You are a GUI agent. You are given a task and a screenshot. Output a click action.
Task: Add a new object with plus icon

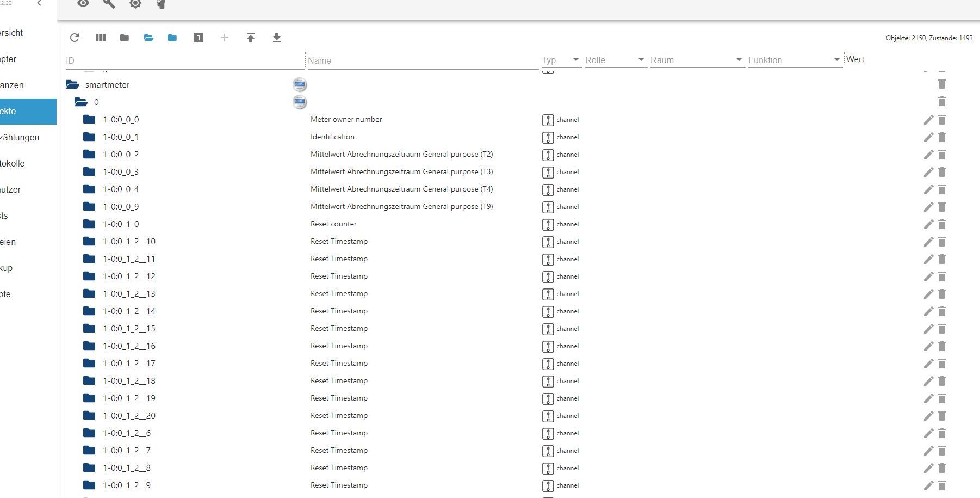click(x=225, y=38)
